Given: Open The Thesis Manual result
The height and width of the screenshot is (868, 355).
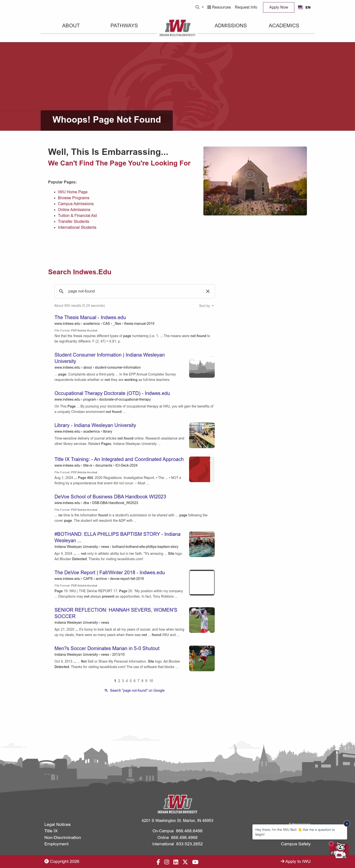Looking at the screenshot, I should (90, 317).
